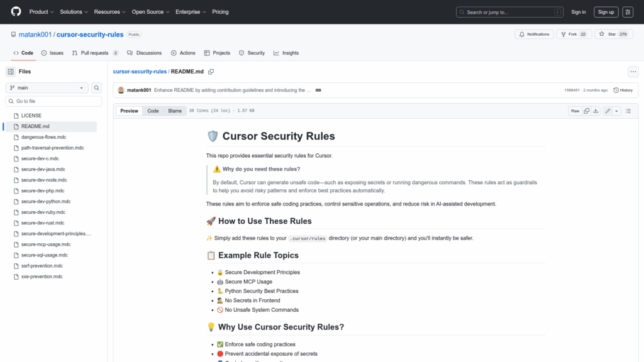Open the Projects tab
The image size is (644, 362).
pos(217,53)
